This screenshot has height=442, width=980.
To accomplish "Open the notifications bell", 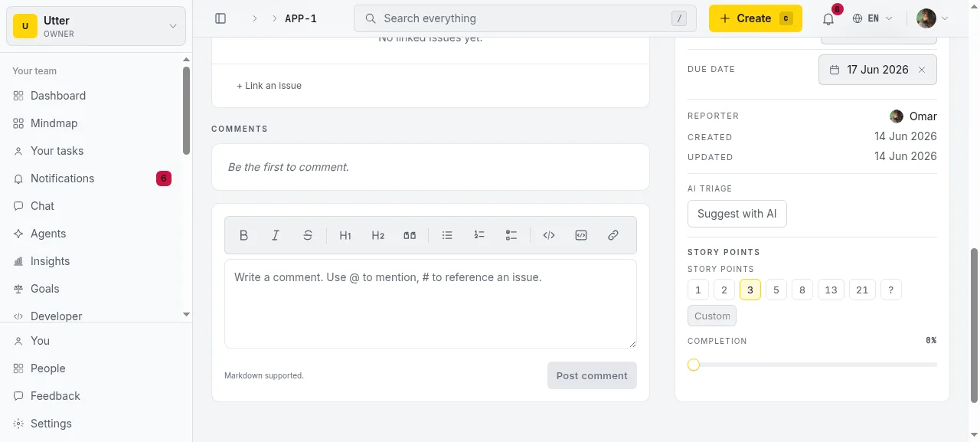I will pos(828,18).
